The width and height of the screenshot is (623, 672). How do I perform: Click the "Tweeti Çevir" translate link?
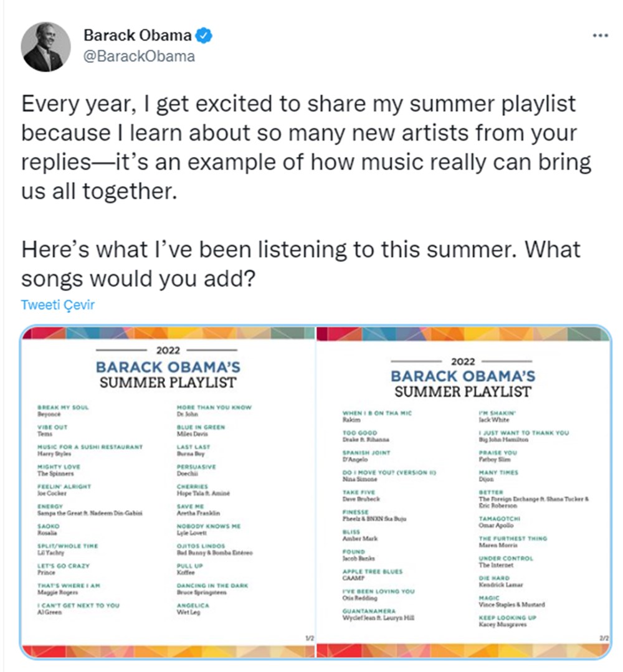(57, 306)
